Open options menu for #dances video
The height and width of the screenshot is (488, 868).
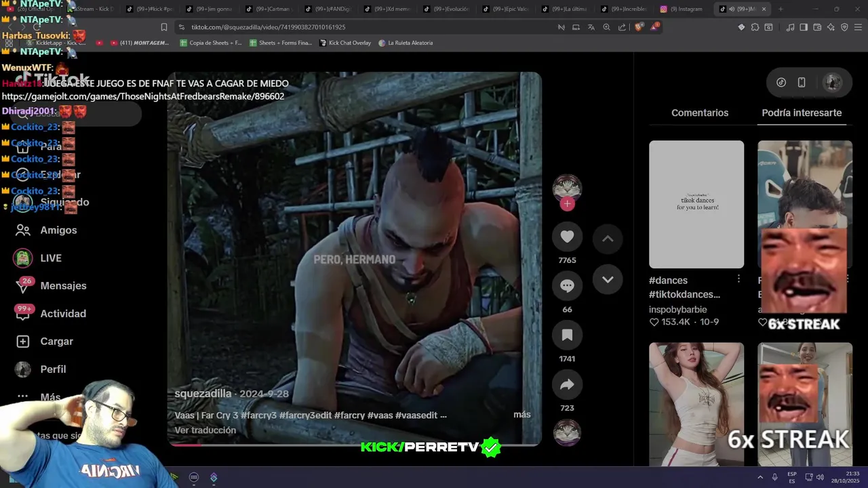(738, 279)
